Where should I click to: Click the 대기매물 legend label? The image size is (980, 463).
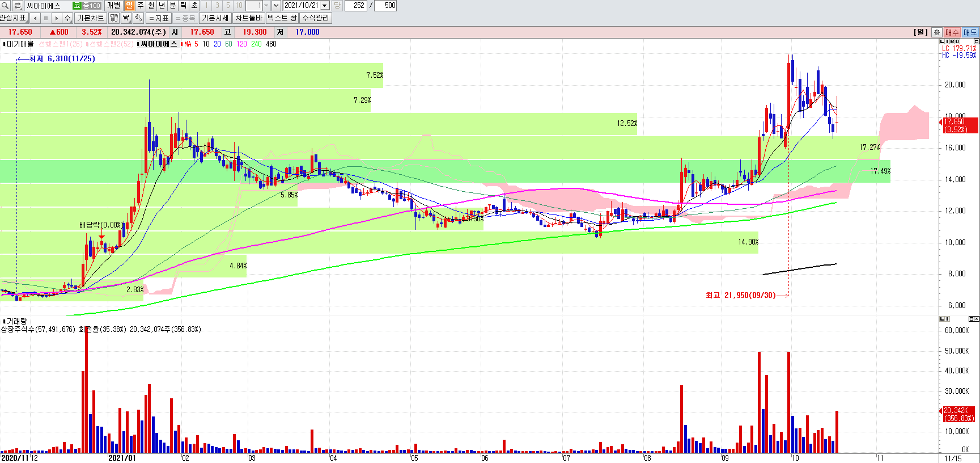tap(20, 44)
